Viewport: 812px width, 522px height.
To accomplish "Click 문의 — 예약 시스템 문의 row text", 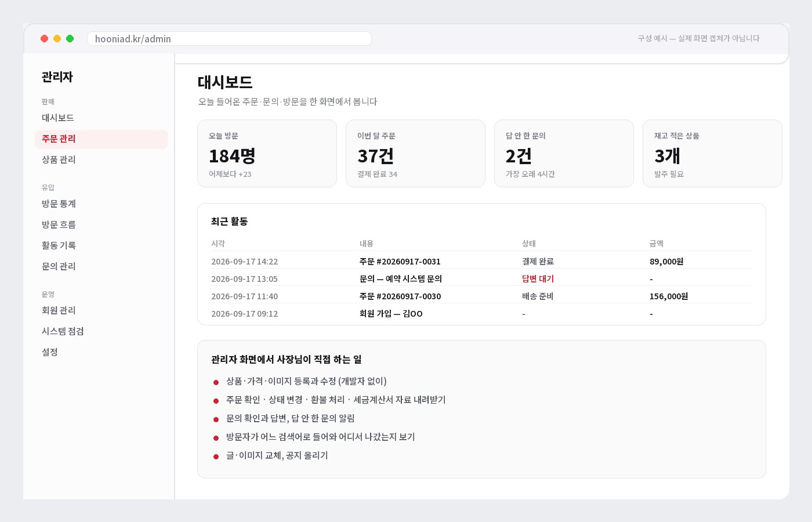I will [401, 279].
